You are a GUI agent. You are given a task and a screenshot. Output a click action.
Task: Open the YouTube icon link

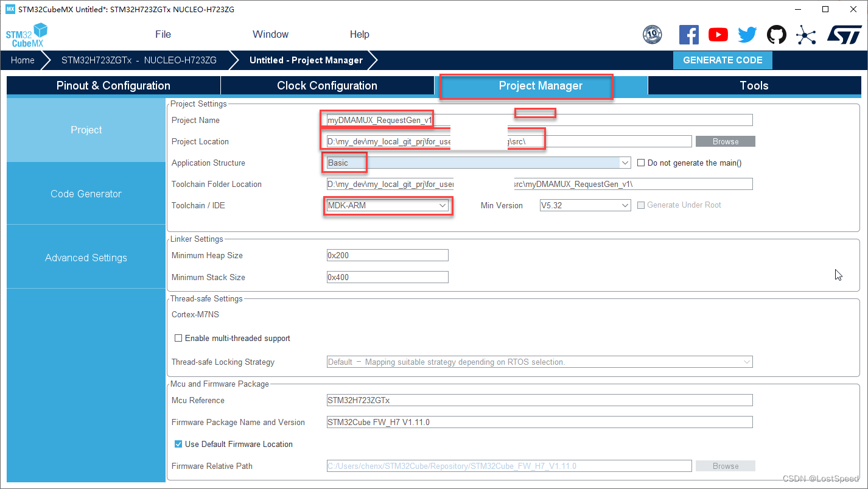tap(718, 35)
